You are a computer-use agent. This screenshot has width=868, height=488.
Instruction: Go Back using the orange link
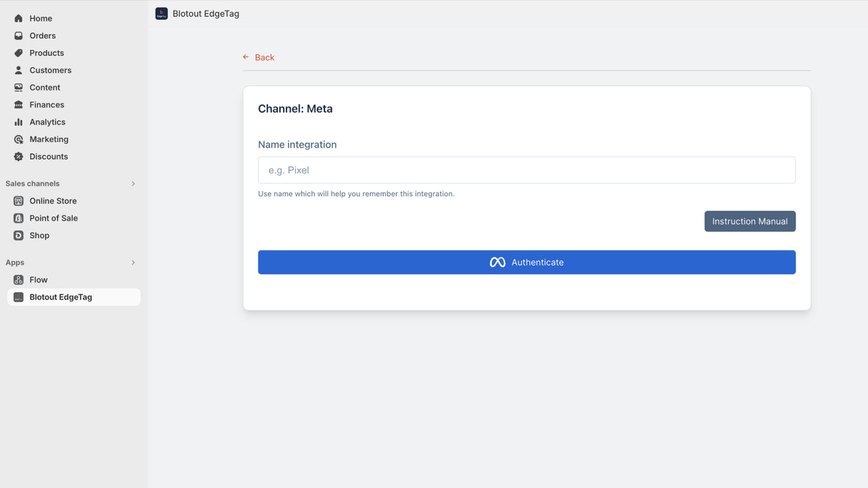[x=258, y=58]
